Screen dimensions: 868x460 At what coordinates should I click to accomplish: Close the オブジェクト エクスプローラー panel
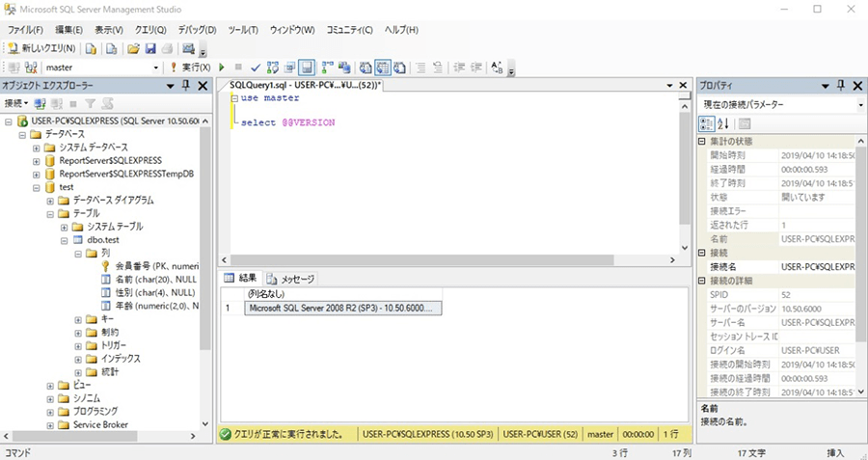pyautogui.click(x=203, y=86)
